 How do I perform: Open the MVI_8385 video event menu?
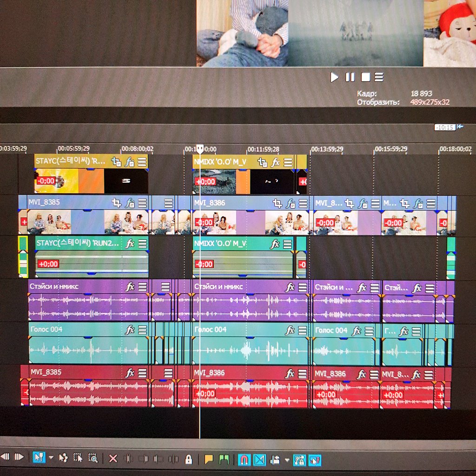(x=143, y=203)
